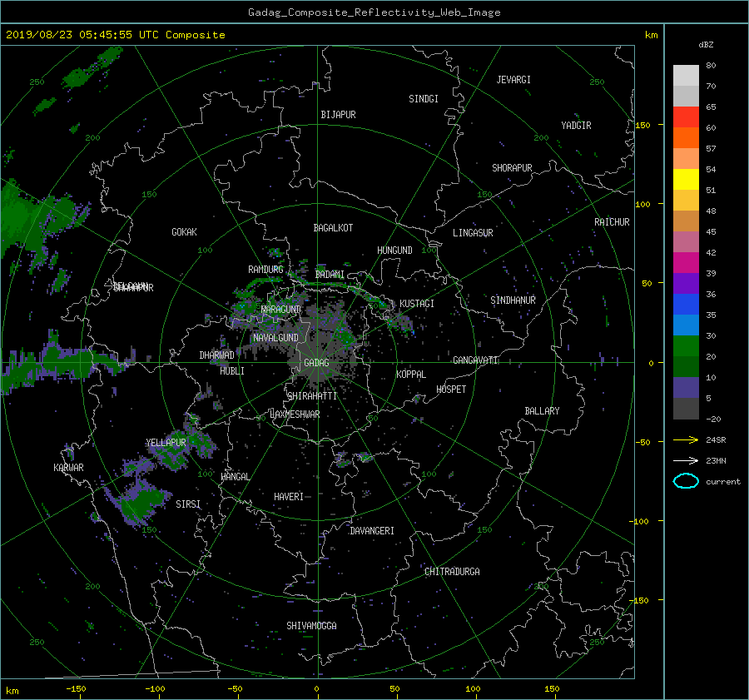Select the HUBLI label
This screenshot has width=749, height=700.
tap(232, 370)
